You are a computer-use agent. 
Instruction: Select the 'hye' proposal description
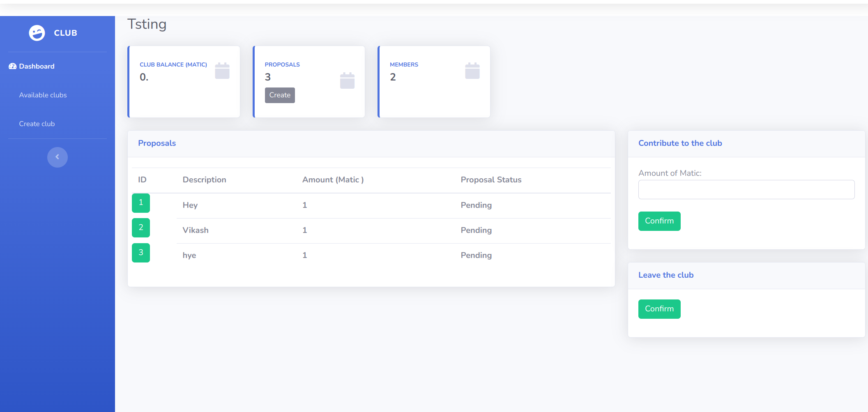point(189,255)
